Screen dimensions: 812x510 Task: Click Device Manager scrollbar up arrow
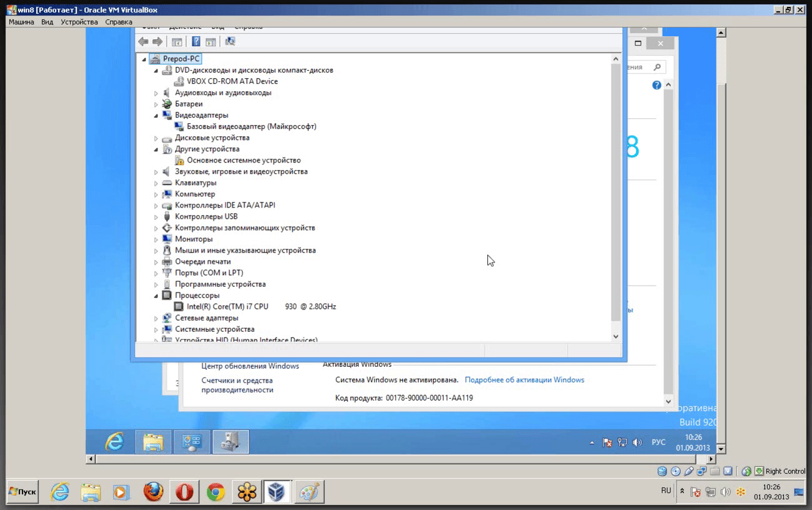coord(616,59)
